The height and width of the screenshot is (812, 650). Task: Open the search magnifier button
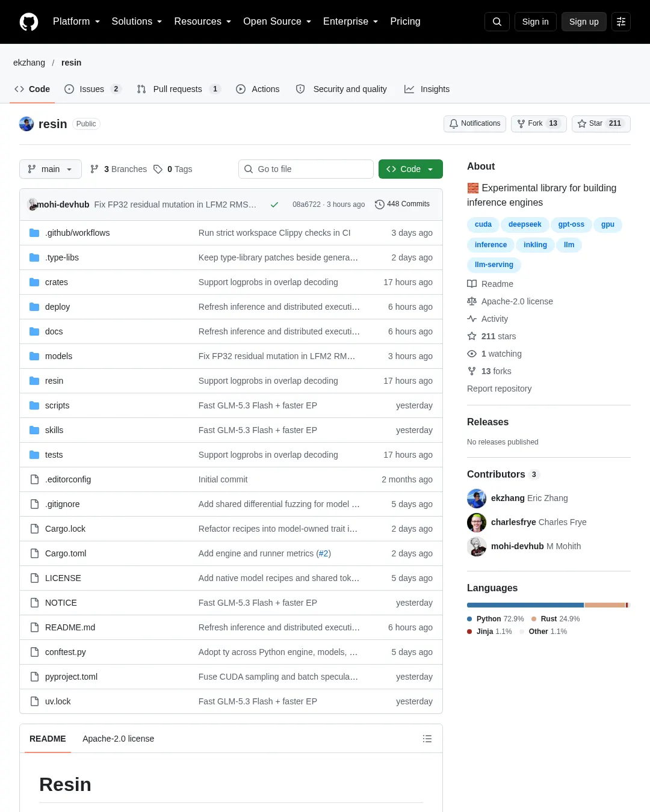click(x=497, y=22)
